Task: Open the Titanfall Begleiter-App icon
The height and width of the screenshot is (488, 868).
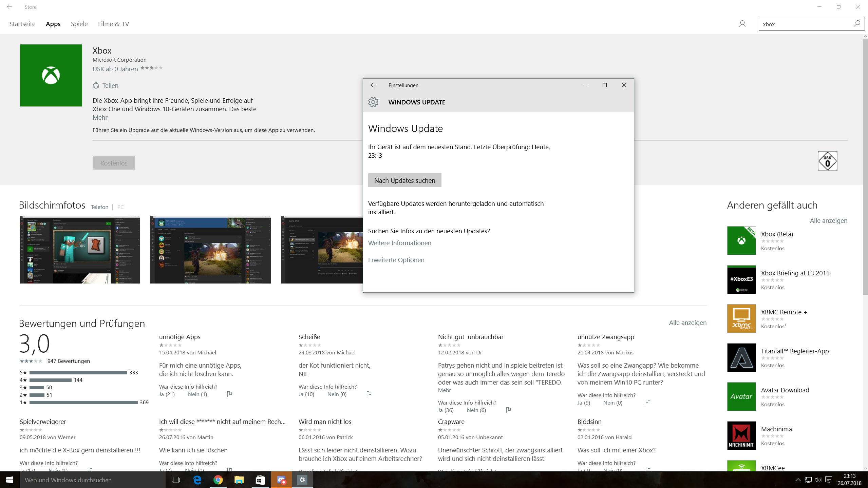Action: pyautogui.click(x=741, y=357)
